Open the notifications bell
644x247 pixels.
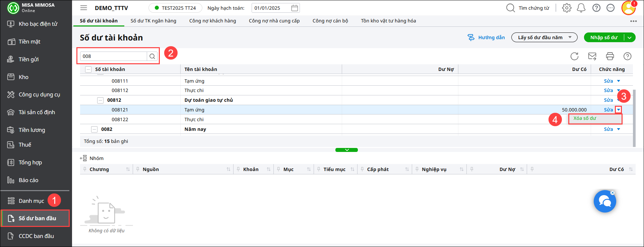[581, 8]
